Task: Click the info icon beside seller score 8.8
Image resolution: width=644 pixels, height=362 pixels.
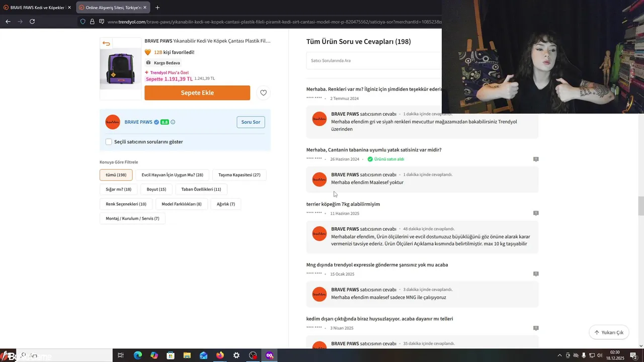Action: pyautogui.click(x=173, y=122)
